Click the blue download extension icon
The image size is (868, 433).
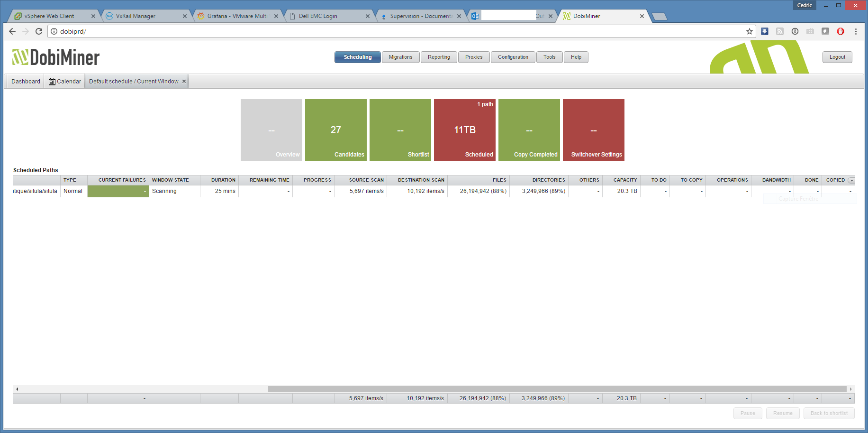point(765,31)
